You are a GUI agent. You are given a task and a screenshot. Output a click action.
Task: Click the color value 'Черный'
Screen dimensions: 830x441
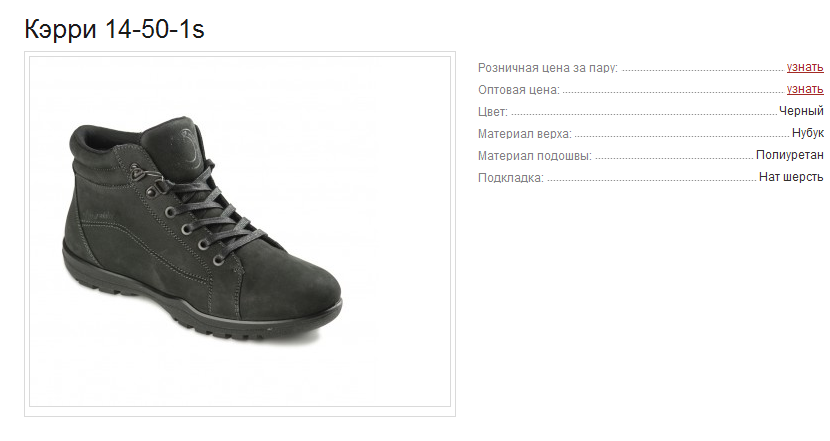point(801,111)
